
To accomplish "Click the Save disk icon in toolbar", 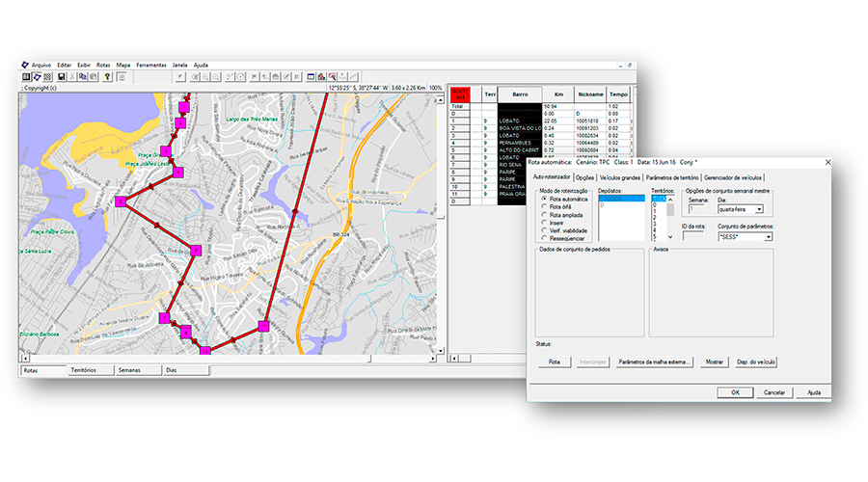I will click(62, 75).
